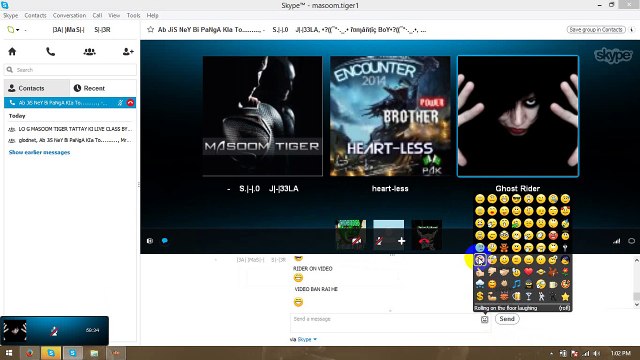
Task: Insert the flower emoticon
Action: 565,271
